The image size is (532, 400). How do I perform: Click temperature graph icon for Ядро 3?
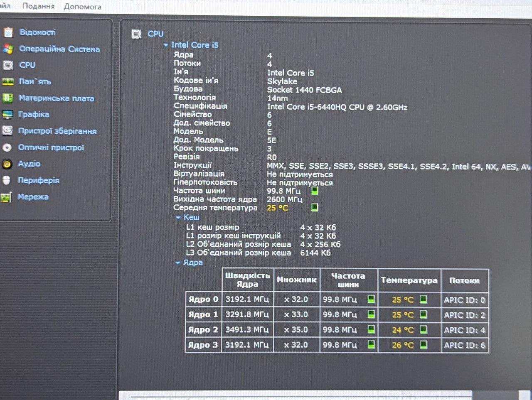tap(423, 344)
